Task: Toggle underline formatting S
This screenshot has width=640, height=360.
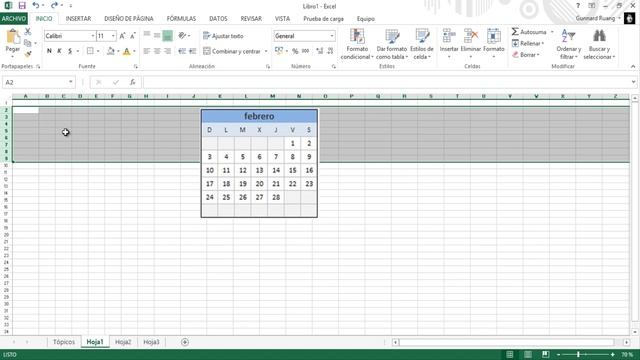Action: [70, 51]
